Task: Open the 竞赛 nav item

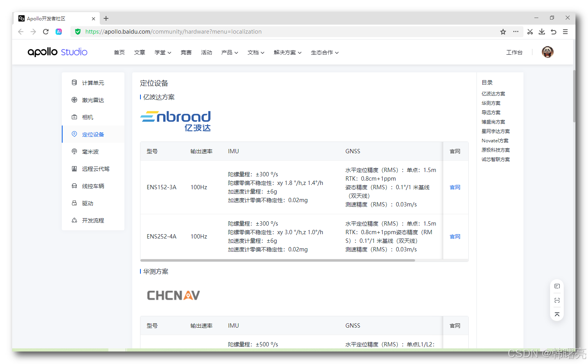Action: tap(186, 52)
